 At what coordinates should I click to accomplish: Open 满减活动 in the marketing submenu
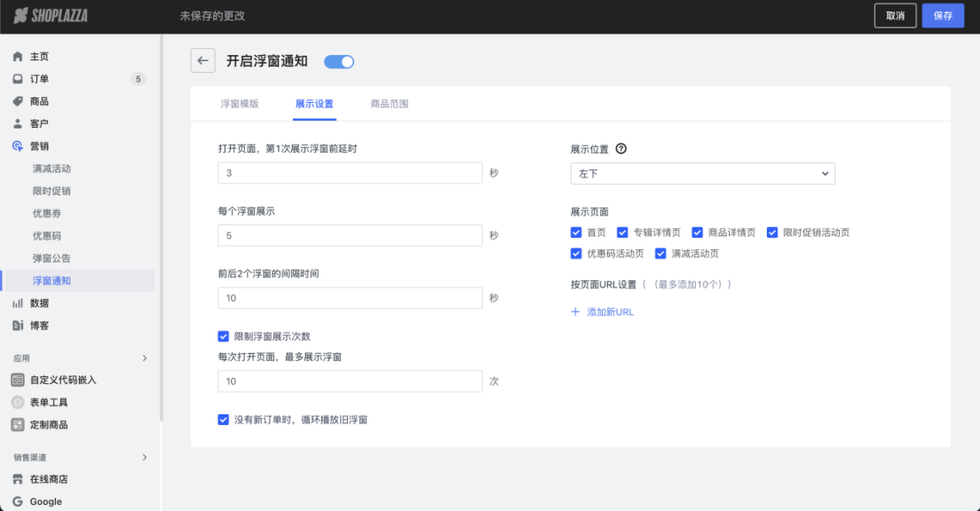51,169
